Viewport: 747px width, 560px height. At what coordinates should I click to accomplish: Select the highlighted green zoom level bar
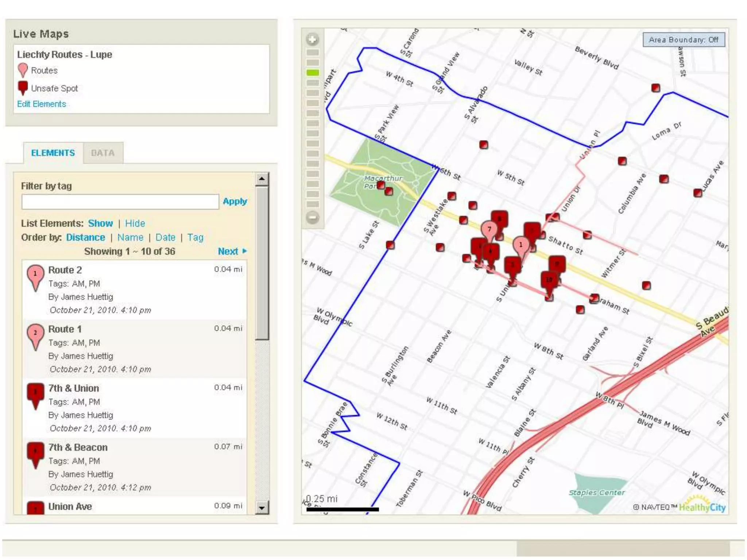click(313, 73)
